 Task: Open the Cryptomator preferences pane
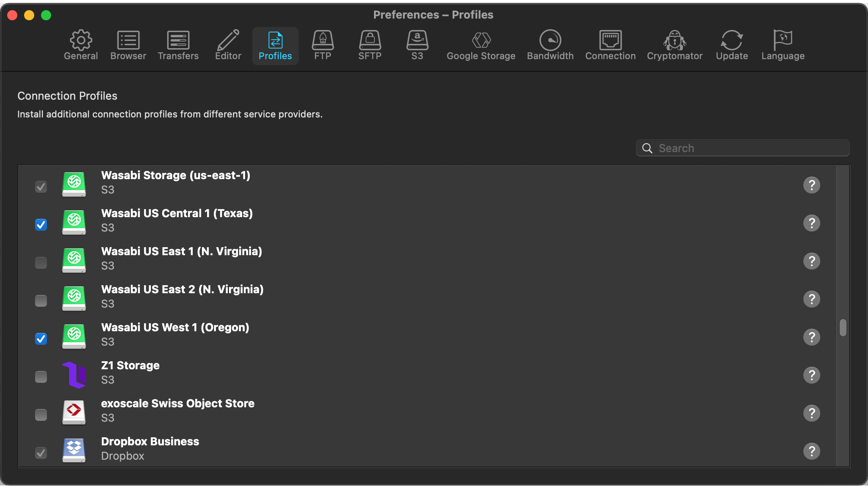pyautogui.click(x=674, y=46)
